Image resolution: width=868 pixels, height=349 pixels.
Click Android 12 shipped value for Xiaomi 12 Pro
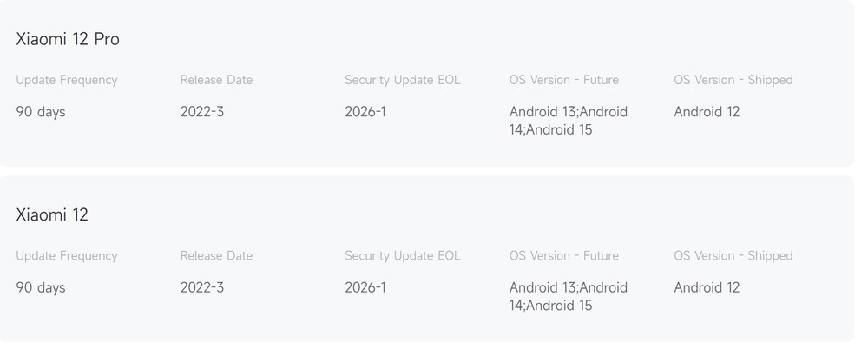pyautogui.click(x=707, y=112)
